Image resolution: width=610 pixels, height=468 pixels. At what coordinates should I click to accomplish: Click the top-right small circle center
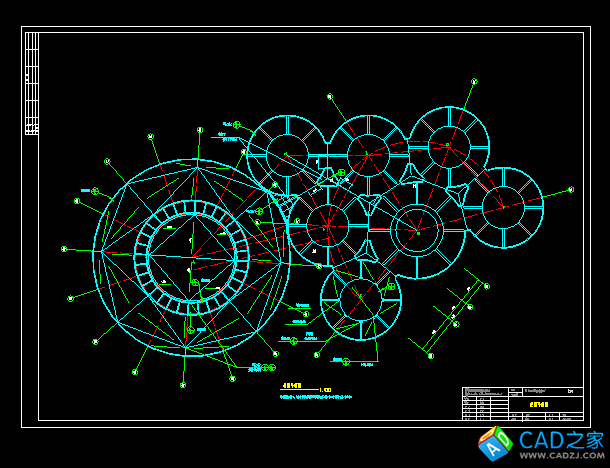[448, 147]
